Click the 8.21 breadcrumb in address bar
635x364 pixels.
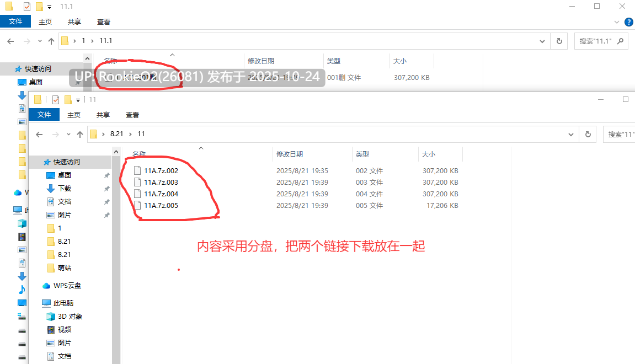[116, 134]
